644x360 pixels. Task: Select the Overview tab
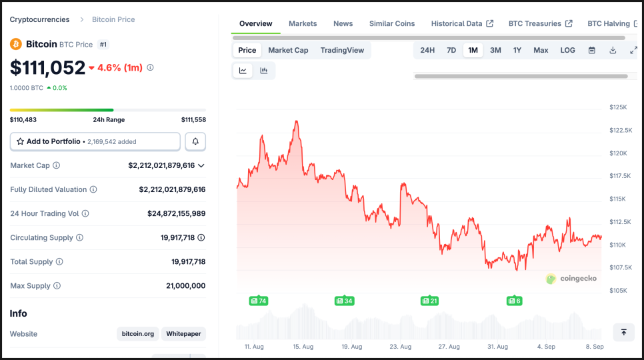point(255,23)
